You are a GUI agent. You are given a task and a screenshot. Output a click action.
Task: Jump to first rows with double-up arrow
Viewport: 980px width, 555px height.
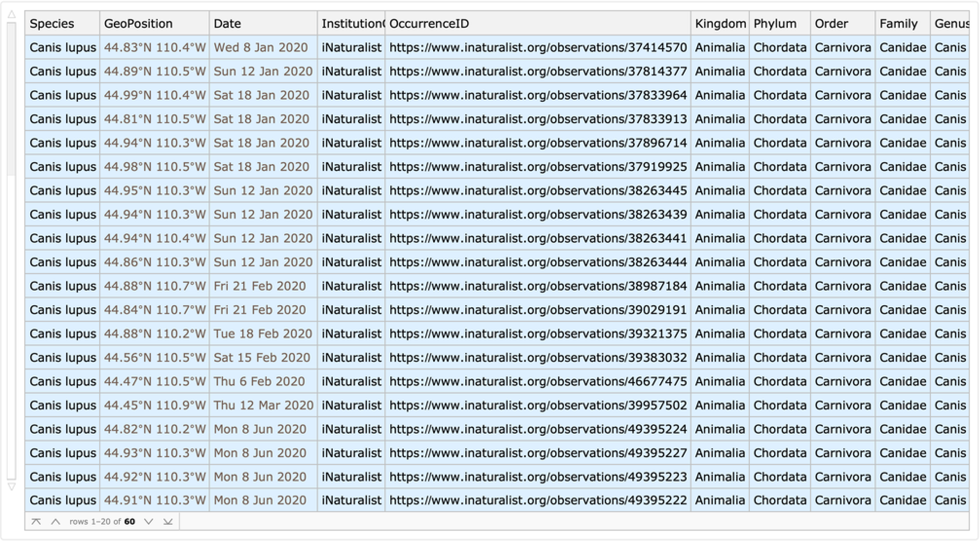click(x=36, y=521)
